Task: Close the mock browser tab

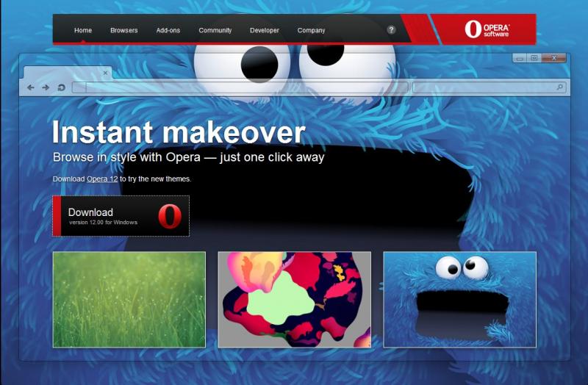Action: (x=105, y=73)
